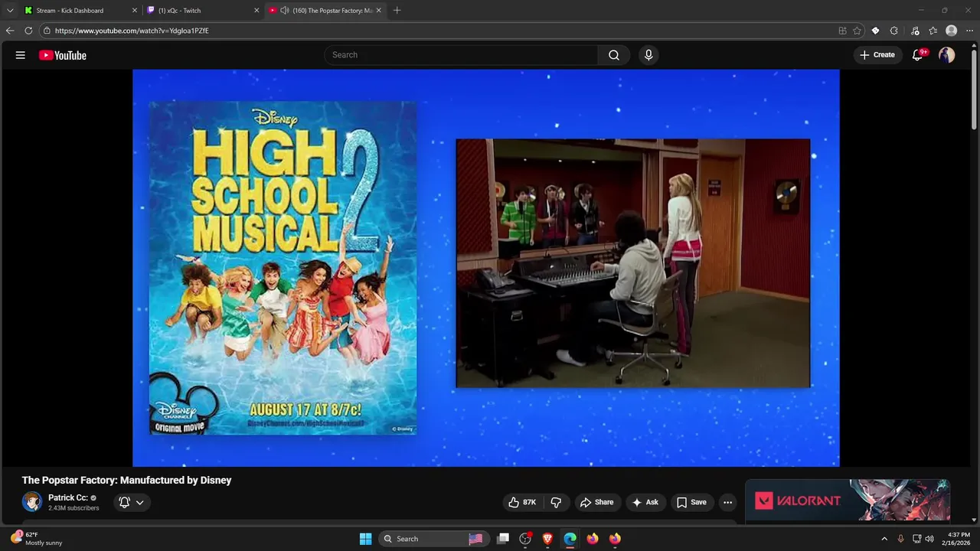Switch to xQc - Twitch tab

(x=201, y=10)
